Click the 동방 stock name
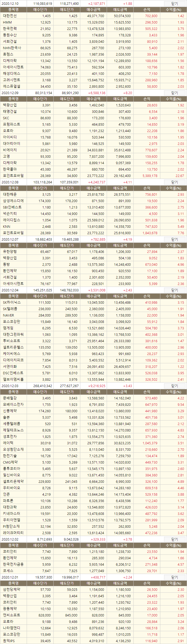This screenshot has width=187, height=644. pyautogui.click(x=6, y=264)
